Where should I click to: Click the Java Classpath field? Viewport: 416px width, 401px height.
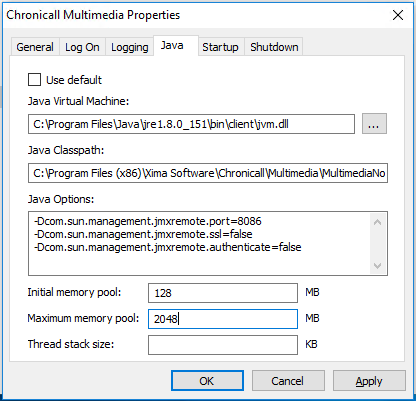pyautogui.click(x=208, y=173)
